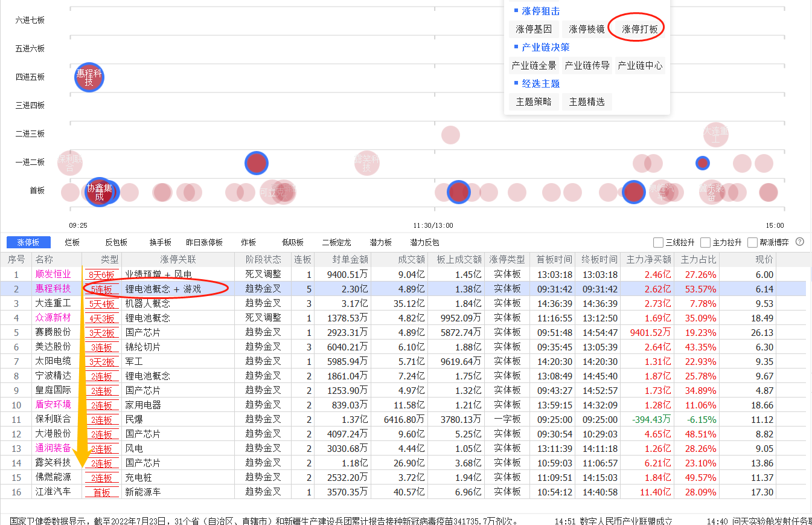This screenshot has width=812, height=525.
Task: Sort by the 主力占比 column header
Action: tap(699, 260)
